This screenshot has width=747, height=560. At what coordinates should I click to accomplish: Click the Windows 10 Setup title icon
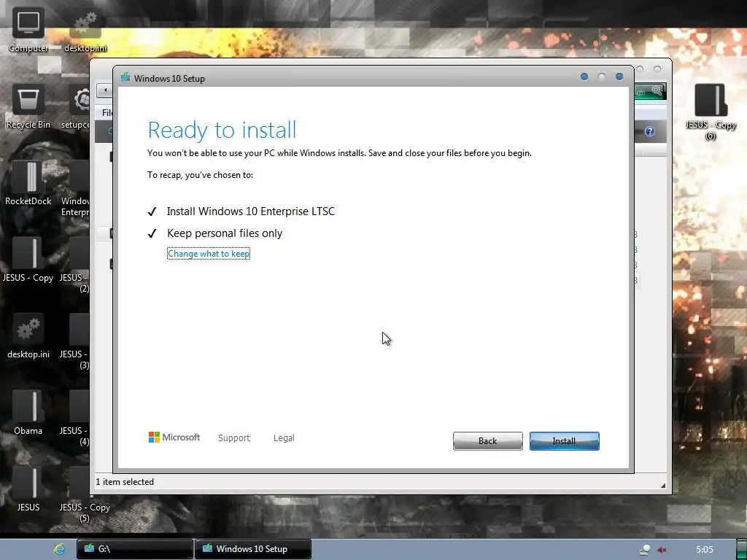coord(125,77)
